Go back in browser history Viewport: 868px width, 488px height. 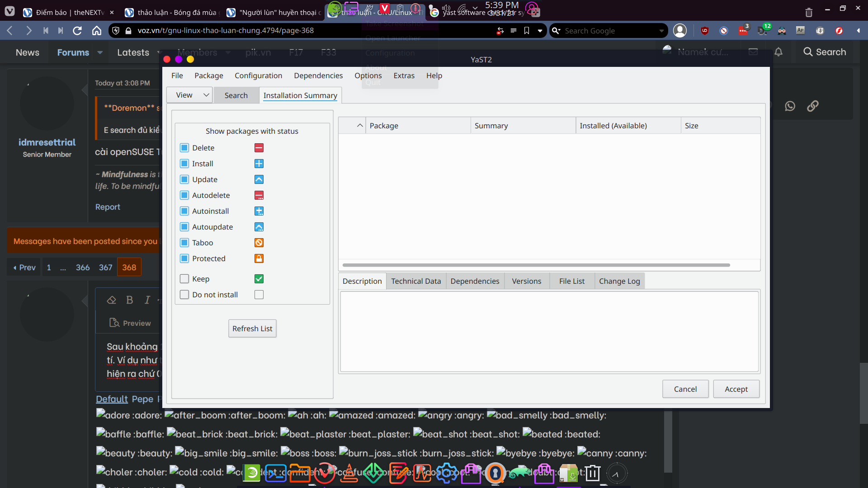10,31
